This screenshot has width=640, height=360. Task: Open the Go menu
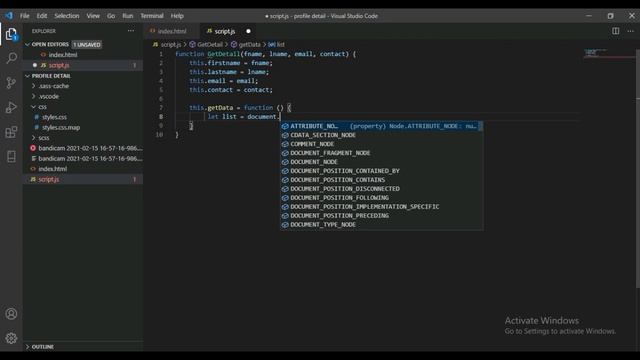111,16
